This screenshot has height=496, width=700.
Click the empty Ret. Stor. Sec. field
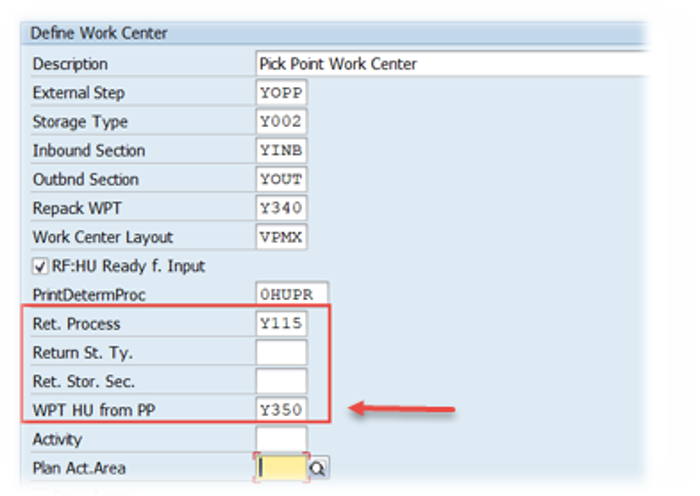pyautogui.click(x=281, y=381)
